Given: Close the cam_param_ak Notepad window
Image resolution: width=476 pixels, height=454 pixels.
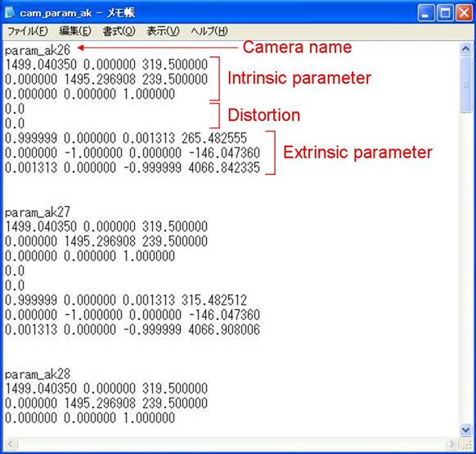Looking at the screenshot, I should 464,13.
